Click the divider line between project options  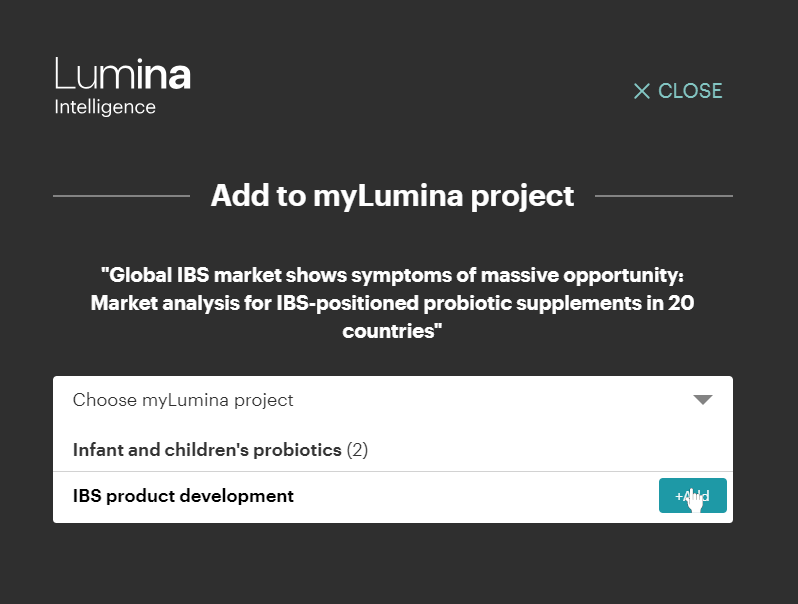(392, 471)
